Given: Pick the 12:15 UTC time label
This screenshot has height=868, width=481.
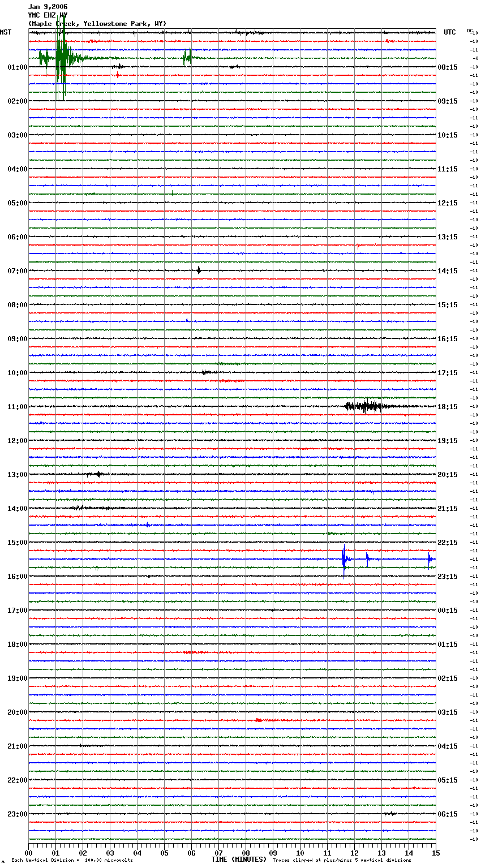Looking at the screenshot, I should pos(448,203).
